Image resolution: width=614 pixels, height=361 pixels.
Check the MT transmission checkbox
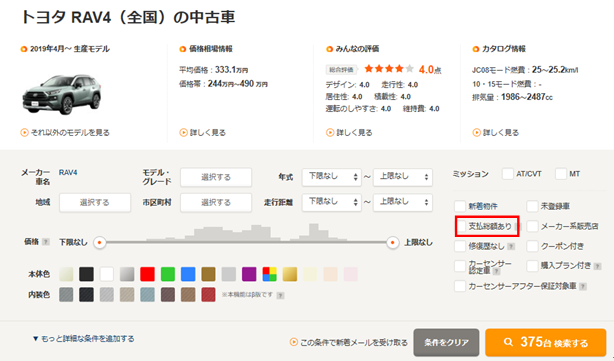[x=561, y=173]
